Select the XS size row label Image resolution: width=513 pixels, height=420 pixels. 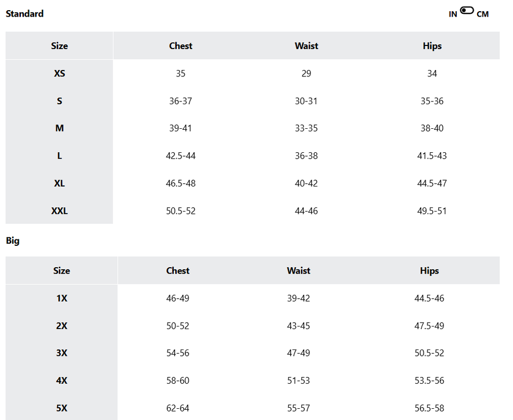[x=59, y=74]
